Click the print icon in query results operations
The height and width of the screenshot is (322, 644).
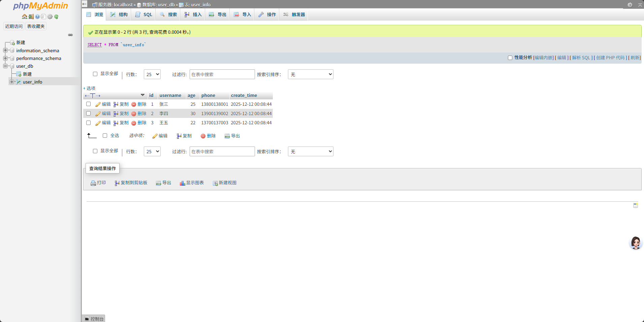[x=93, y=183]
